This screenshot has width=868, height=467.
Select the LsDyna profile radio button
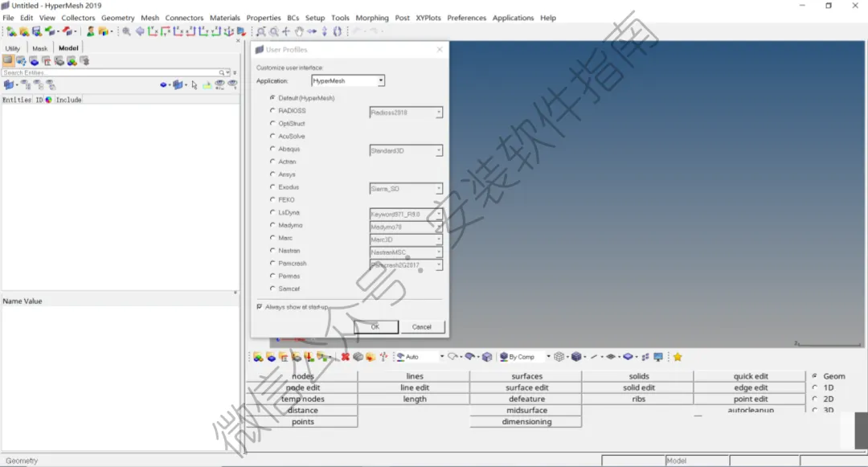coord(272,212)
